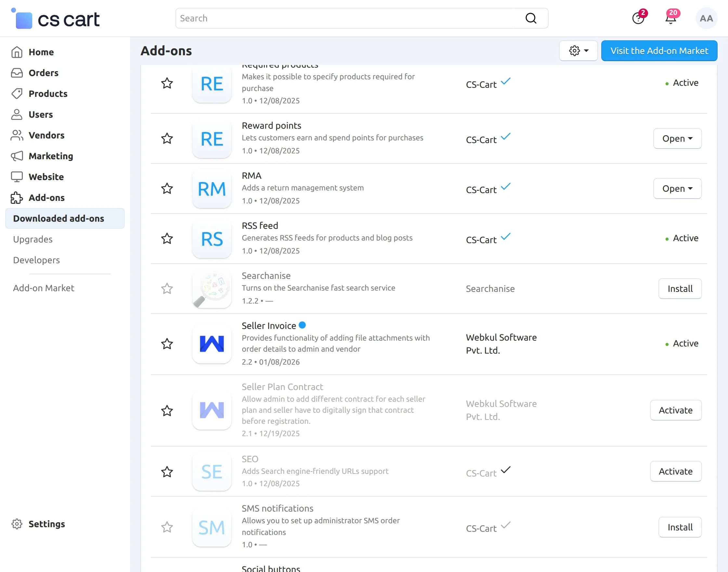Open the notifications bell icon
Viewport: 728px width, 572px height.
click(x=670, y=19)
